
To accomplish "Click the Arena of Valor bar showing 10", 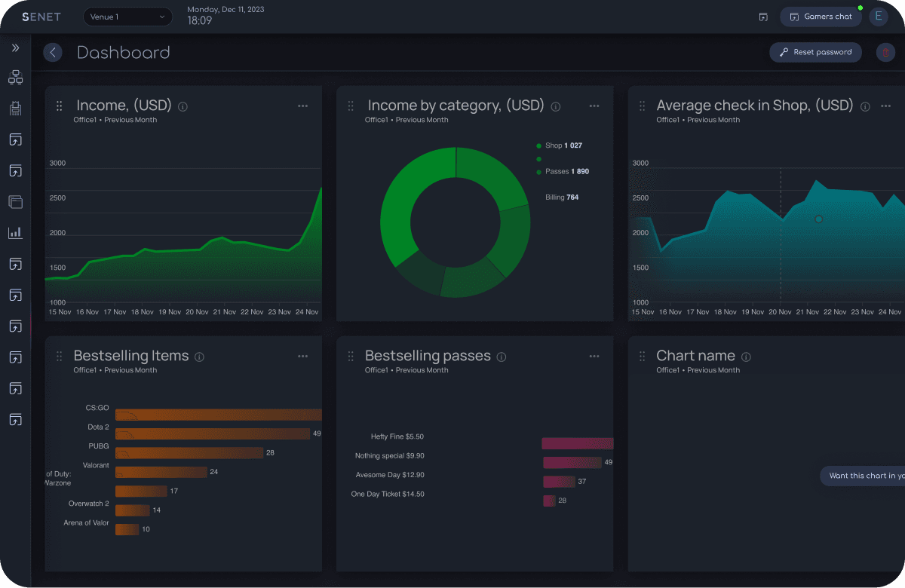I will (x=127, y=529).
